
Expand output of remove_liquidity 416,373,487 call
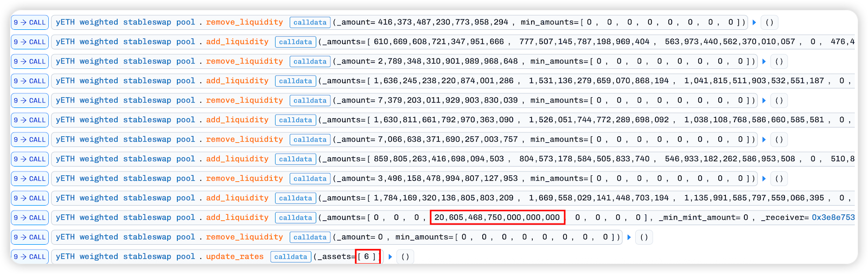pyautogui.click(x=754, y=23)
